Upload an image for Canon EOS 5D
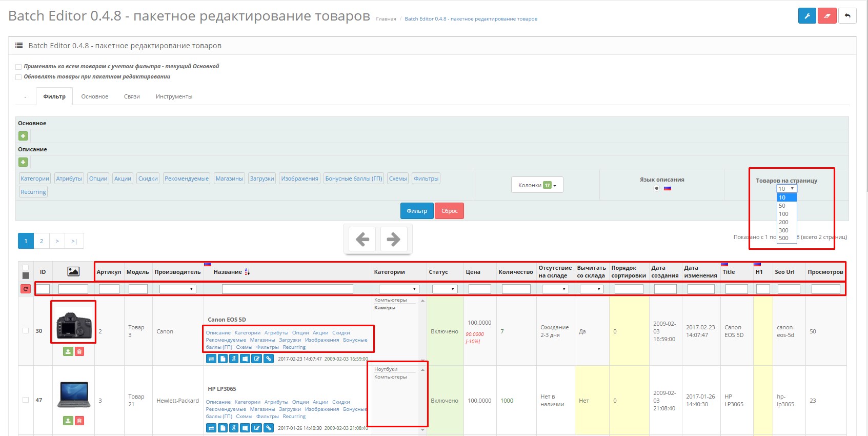This screenshot has width=868, height=436. tap(68, 351)
